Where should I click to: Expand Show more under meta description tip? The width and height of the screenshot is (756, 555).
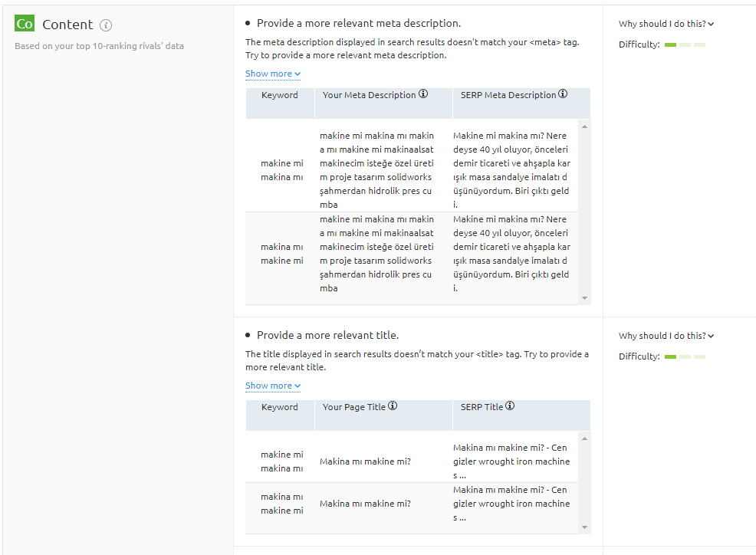[273, 74]
